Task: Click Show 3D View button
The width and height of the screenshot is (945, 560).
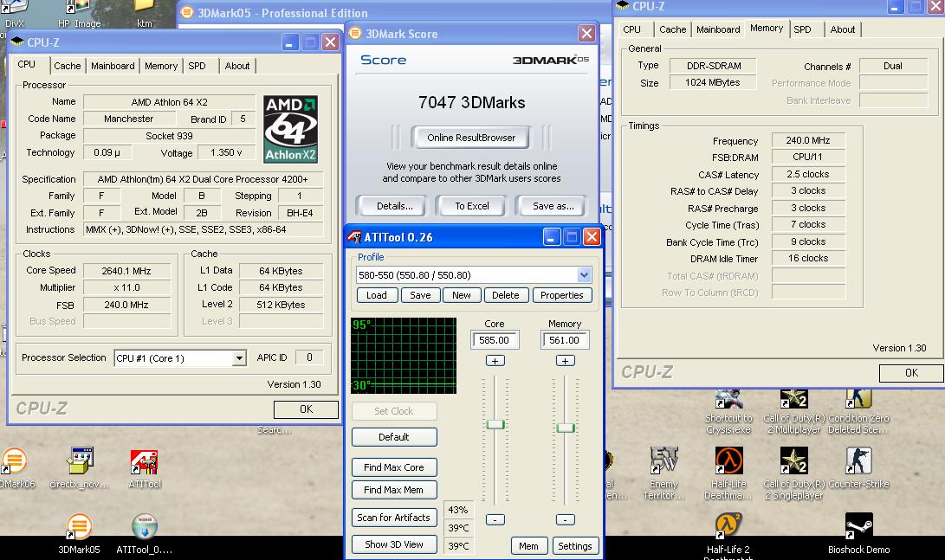Action: pyautogui.click(x=394, y=544)
